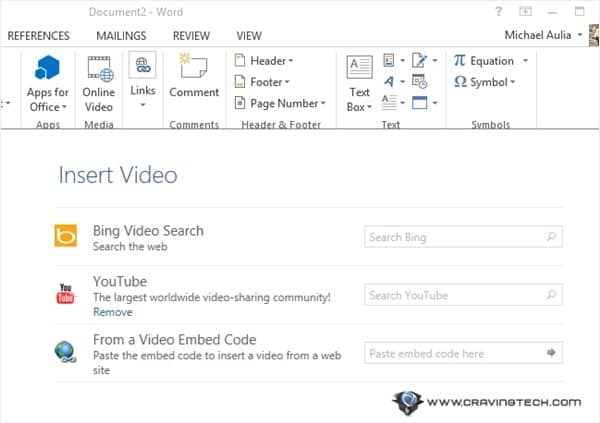This screenshot has width=600, height=423.
Task: Select the Bing Video Search heading
Action: [148, 231]
